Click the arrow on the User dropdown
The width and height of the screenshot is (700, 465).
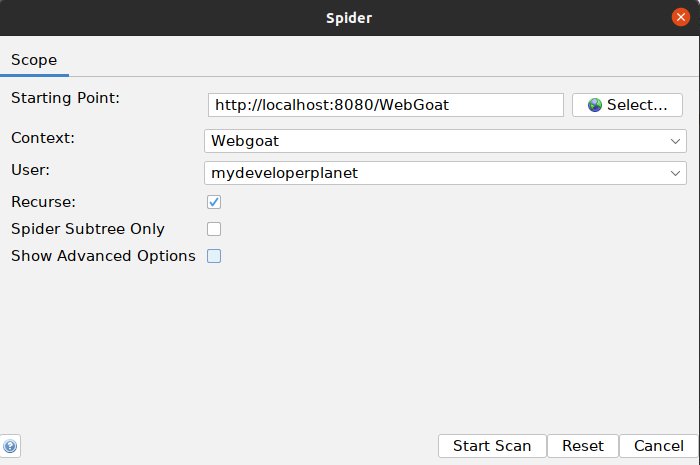click(677, 173)
